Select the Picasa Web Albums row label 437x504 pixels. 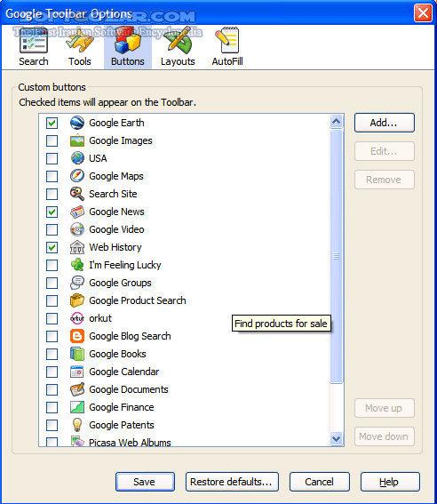coord(130,443)
